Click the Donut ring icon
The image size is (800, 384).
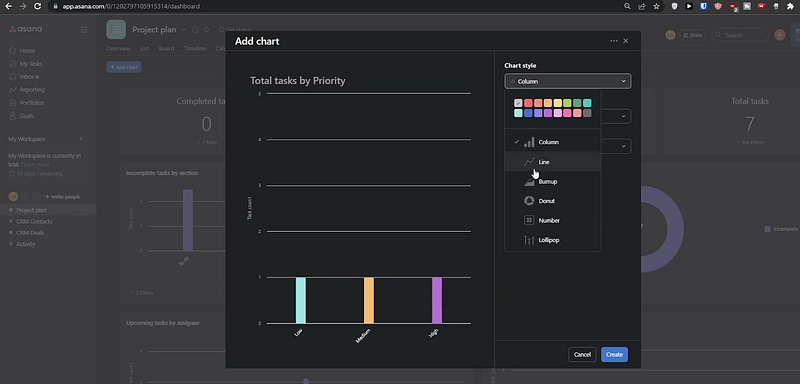click(x=529, y=201)
